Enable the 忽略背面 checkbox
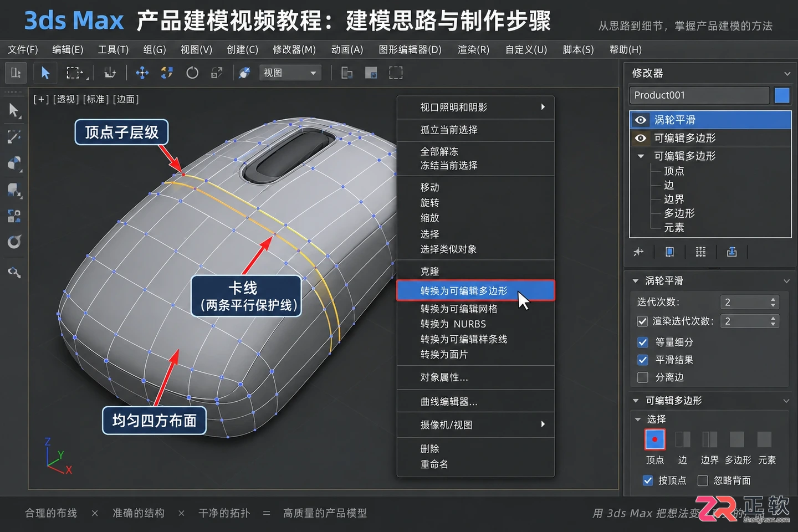The height and width of the screenshot is (532, 798). (703, 480)
